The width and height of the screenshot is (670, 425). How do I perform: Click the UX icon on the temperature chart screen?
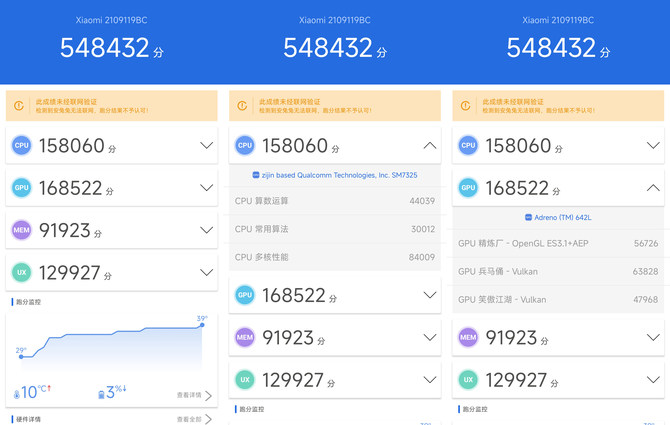tap(21, 272)
